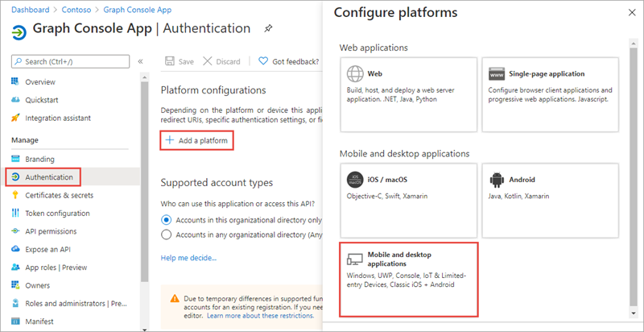Viewport: 644px width, 332px height.
Task: Click the sidebar menu vertical scrollbar
Action: (x=144, y=181)
